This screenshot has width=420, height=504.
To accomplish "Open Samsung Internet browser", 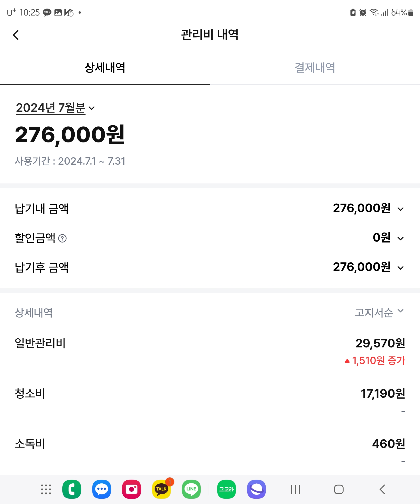I will [256, 489].
